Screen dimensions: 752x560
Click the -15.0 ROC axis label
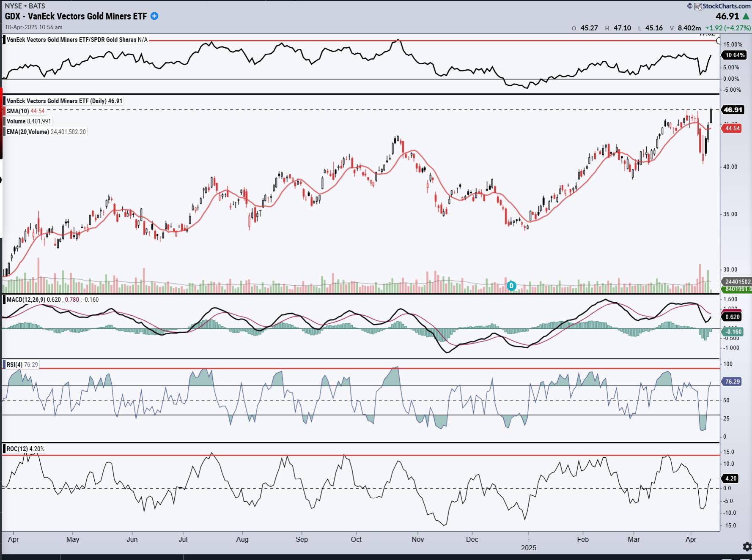[729, 526]
